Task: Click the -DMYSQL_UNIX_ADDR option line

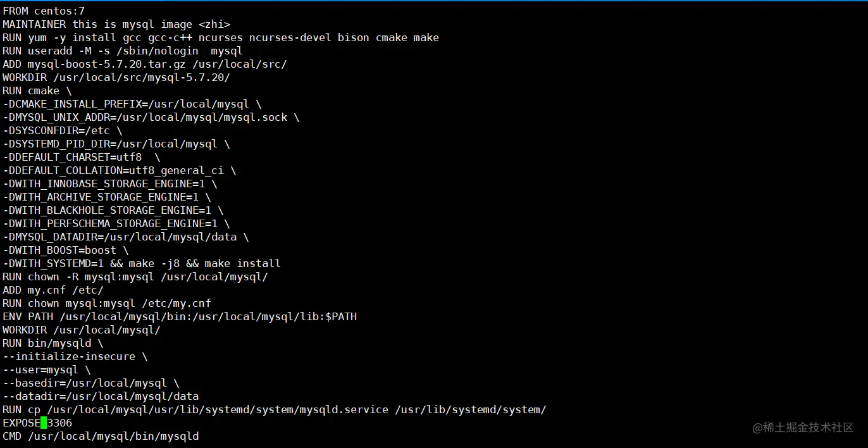Action: tap(151, 118)
